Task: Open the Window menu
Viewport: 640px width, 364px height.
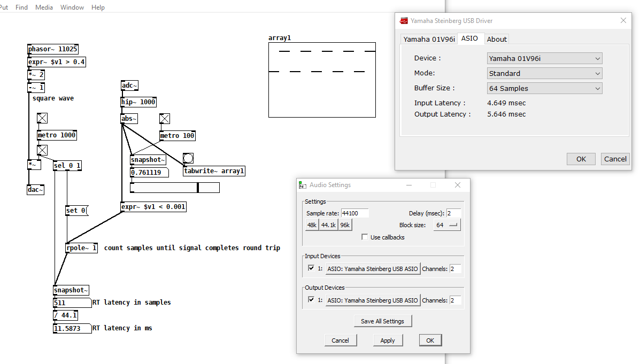Action: [72, 7]
